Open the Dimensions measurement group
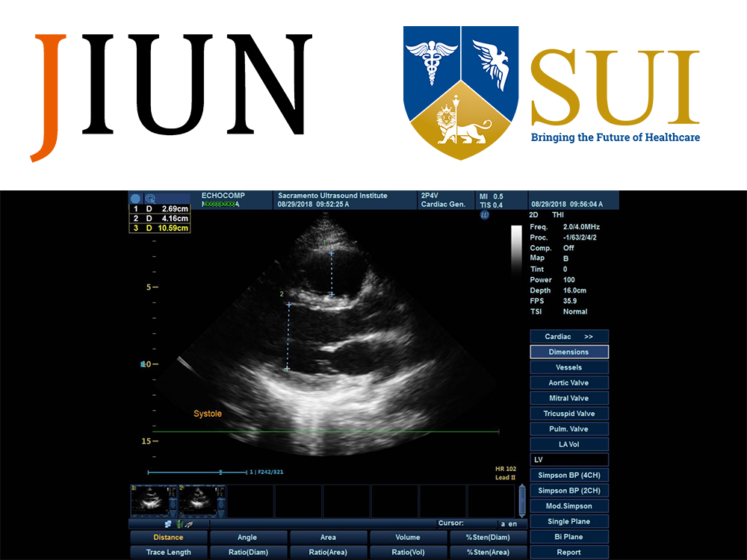 point(569,352)
